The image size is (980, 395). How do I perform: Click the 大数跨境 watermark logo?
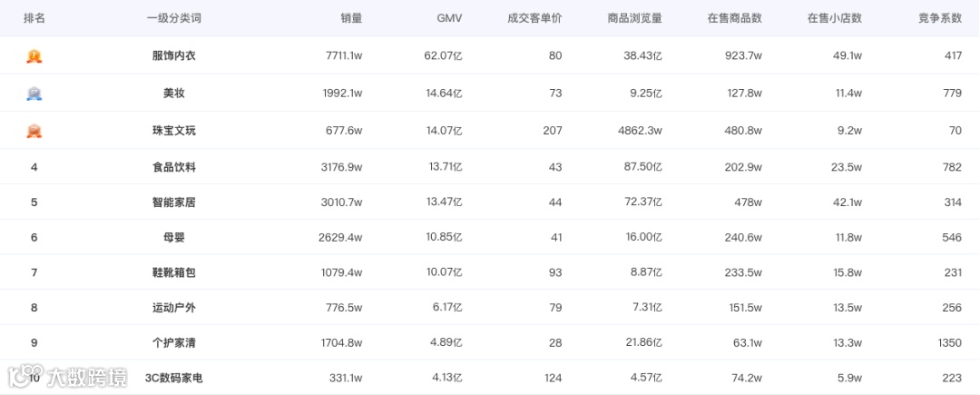click(x=68, y=375)
